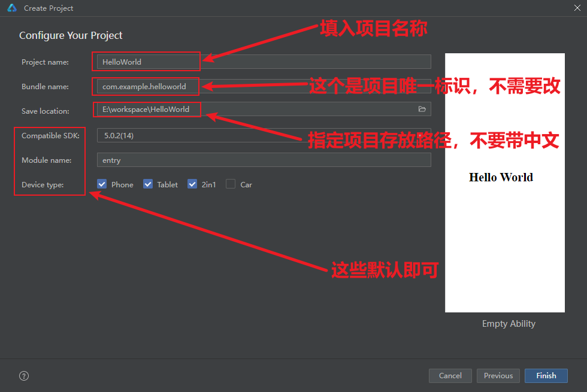Click the Phone checkbox label text
This screenshot has width=587, height=392.
tap(122, 184)
